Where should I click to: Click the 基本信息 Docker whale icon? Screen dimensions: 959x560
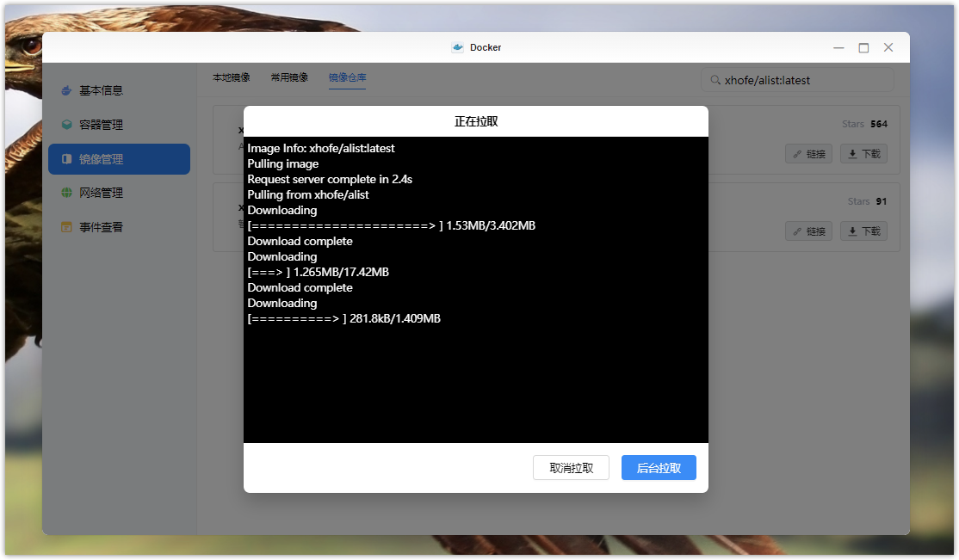66,90
